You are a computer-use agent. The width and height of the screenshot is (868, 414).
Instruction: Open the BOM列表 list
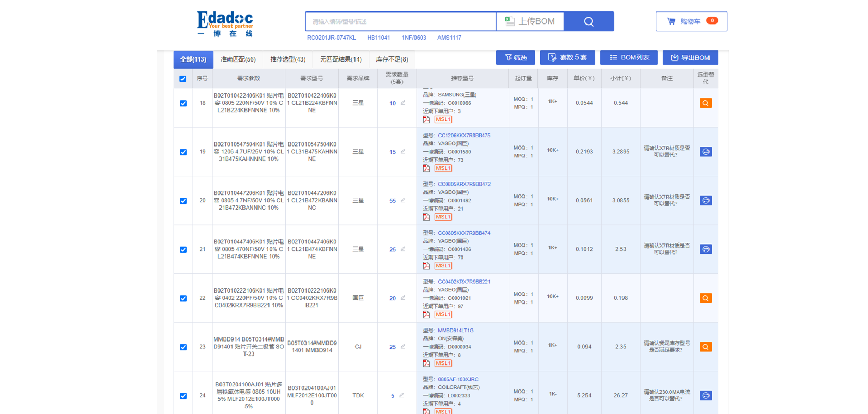[629, 57]
